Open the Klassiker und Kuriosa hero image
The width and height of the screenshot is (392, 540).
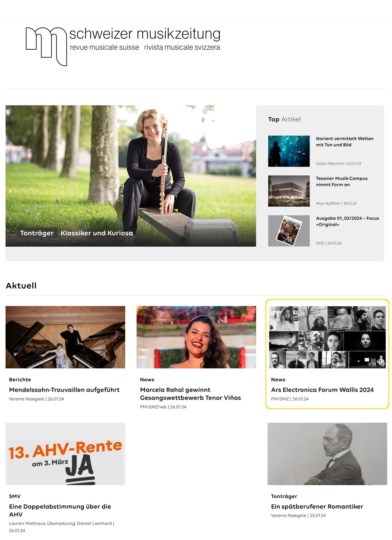(131, 176)
